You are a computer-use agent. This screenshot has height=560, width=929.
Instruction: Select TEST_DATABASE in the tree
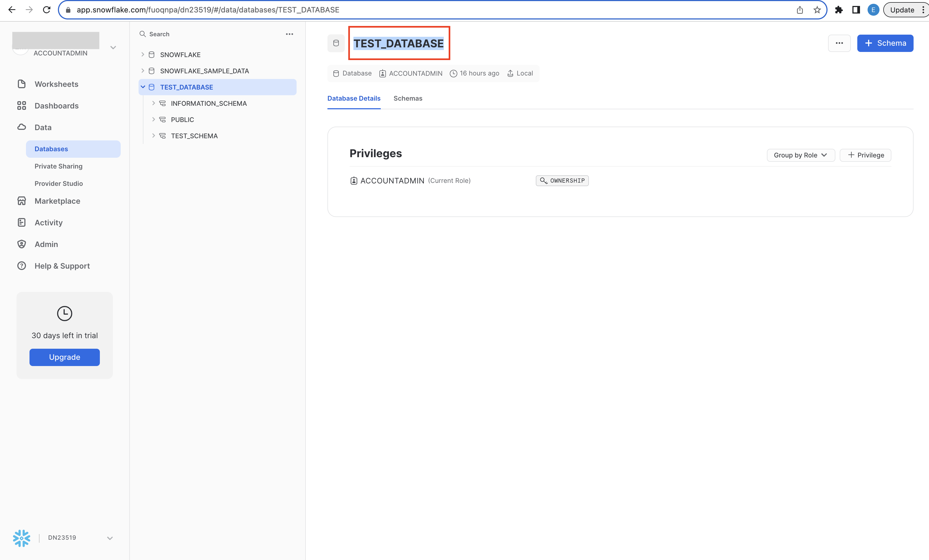pos(217,87)
